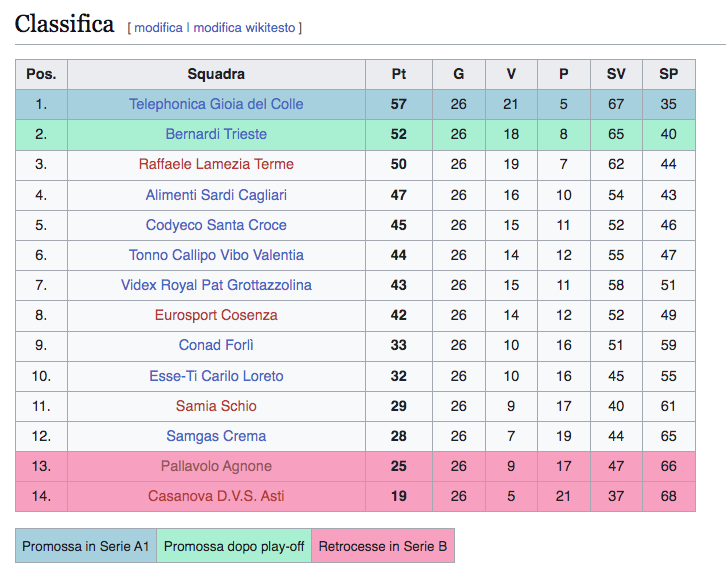Viewport: 726px width, 570px height.
Task: Go to Tonno Callipo Vibo Valentia
Action: pyautogui.click(x=216, y=255)
